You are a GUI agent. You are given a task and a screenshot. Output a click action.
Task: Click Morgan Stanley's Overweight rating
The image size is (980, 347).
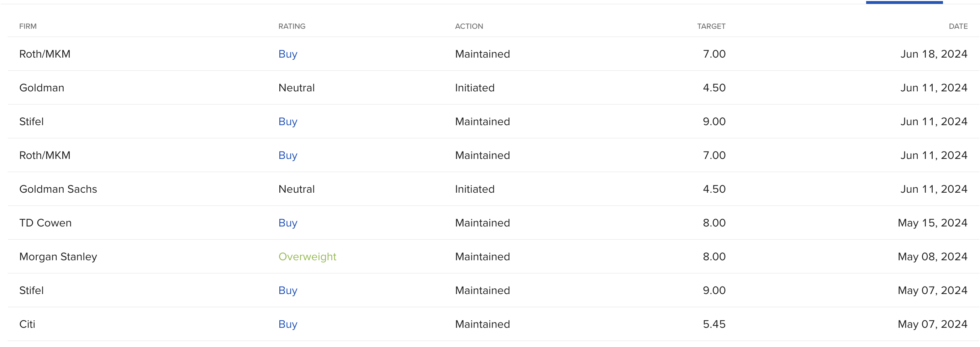pyautogui.click(x=307, y=257)
